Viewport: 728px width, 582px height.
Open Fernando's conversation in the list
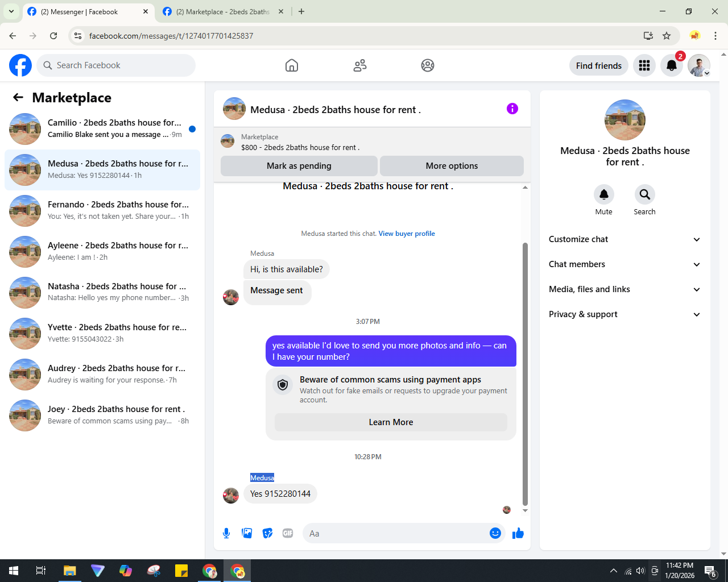tap(102, 211)
